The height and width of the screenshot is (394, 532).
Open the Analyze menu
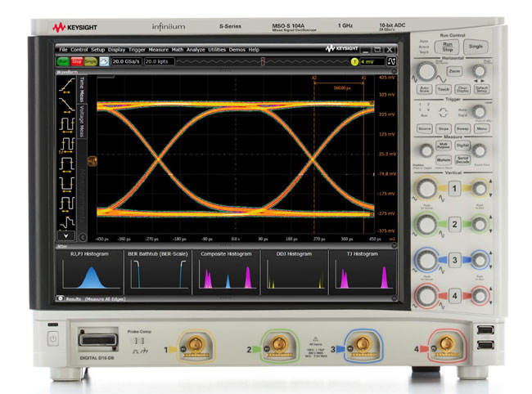click(196, 50)
